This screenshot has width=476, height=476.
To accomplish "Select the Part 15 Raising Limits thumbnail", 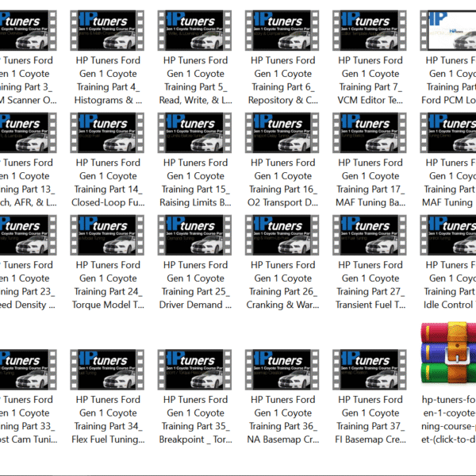I will [x=194, y=132].
